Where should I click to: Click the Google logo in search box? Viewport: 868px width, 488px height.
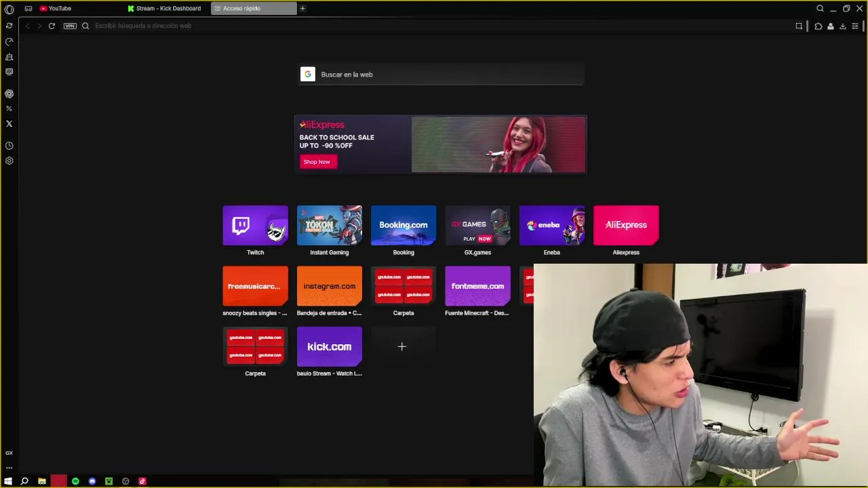[x=308, y=75]
